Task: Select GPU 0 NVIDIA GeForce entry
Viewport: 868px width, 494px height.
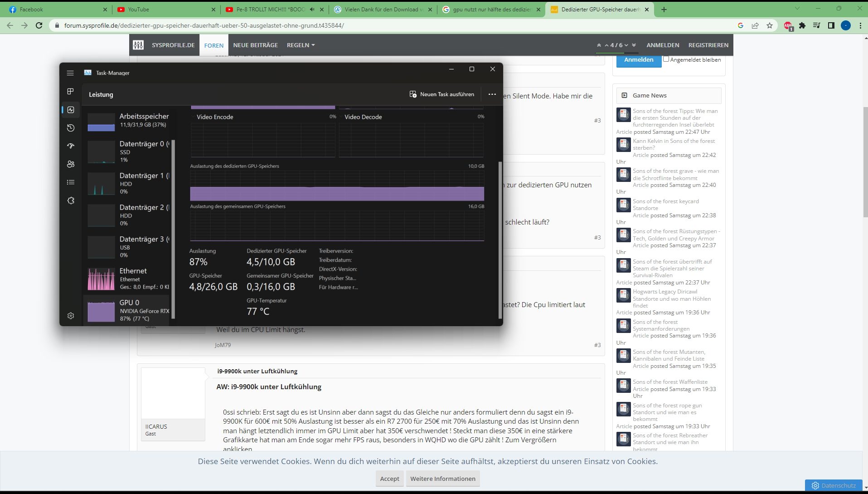Action: pyautogui.click(x=127, y=310)
